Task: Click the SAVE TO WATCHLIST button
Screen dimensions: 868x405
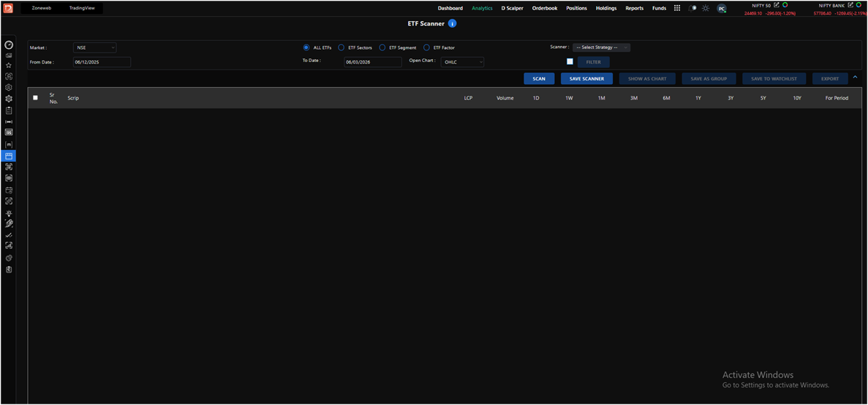Action: (774, 78)
